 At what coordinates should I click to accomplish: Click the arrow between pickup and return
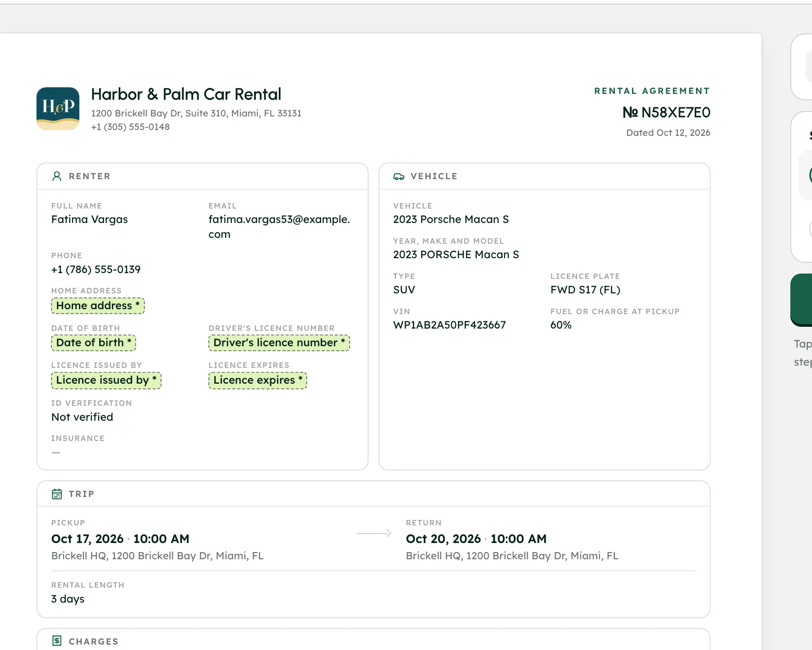click(x=374, y=533)
